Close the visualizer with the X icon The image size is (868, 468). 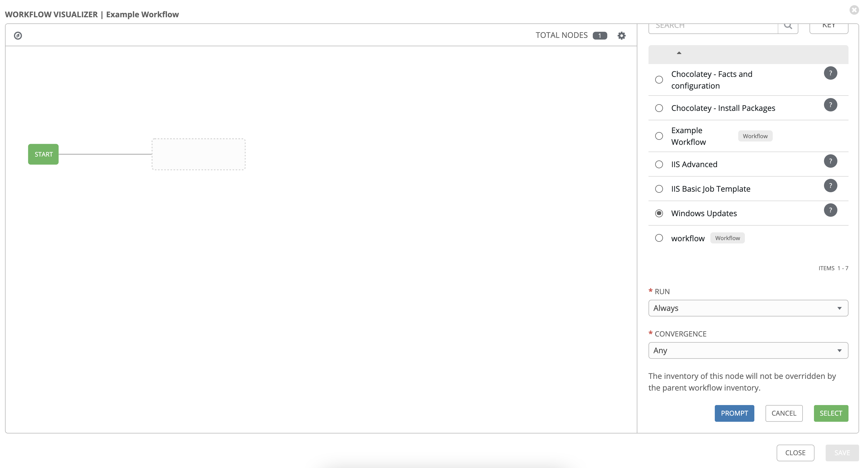pos(854,10)
